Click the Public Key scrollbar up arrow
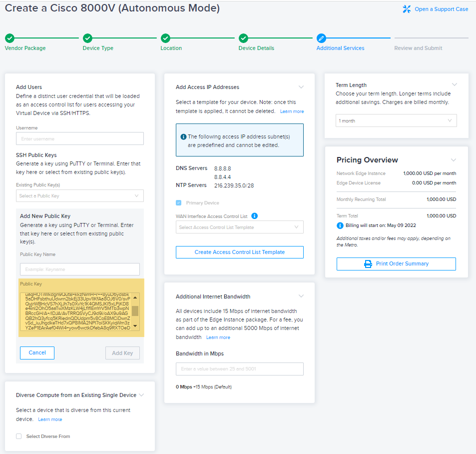 point(135,297)
